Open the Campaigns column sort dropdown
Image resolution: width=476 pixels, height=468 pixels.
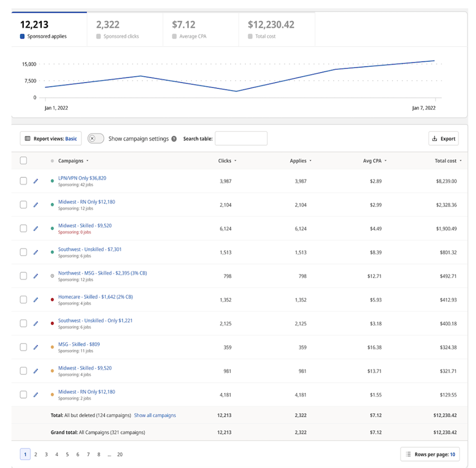(x=87, y=161)
